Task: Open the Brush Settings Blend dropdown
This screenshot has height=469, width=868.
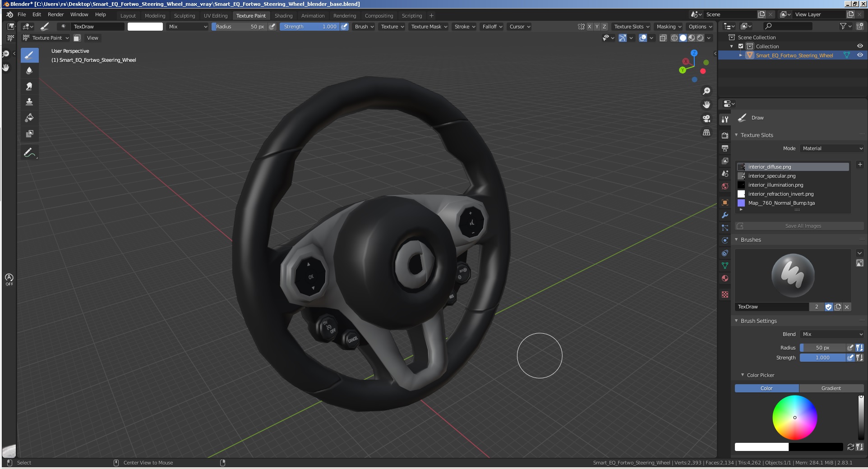Action: (832, 334)
